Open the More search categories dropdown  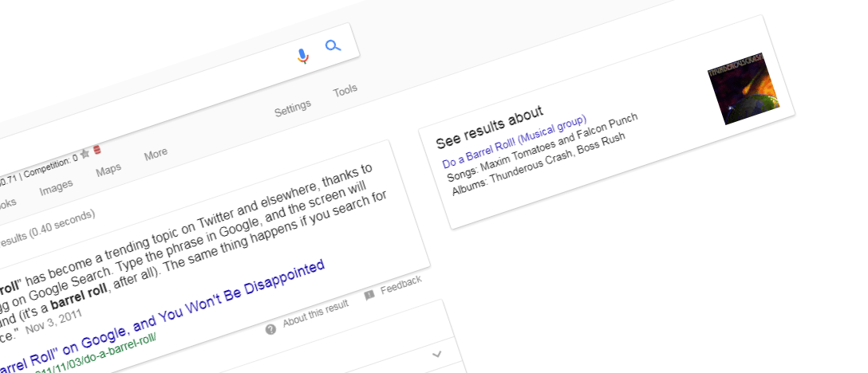156,154
